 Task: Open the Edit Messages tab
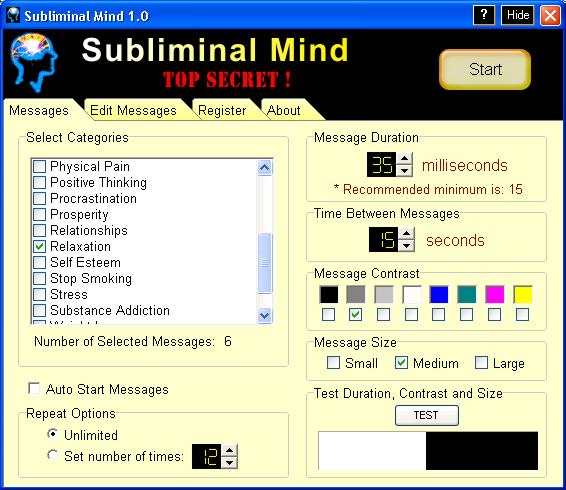133,110
